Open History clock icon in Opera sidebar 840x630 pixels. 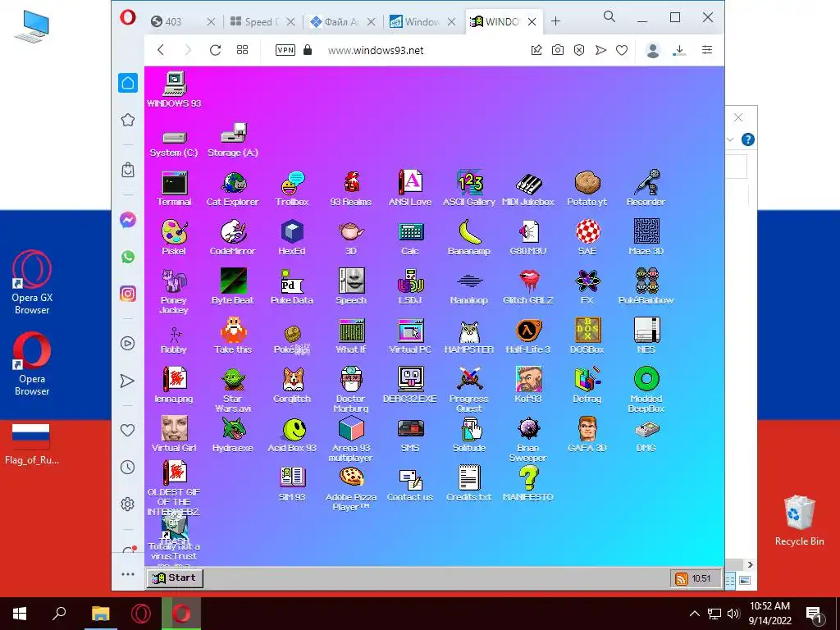127,467
